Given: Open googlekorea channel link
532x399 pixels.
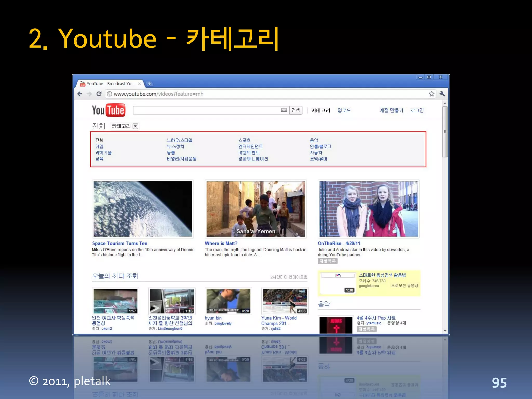Looking at the screenshot, I should [369, 286].
